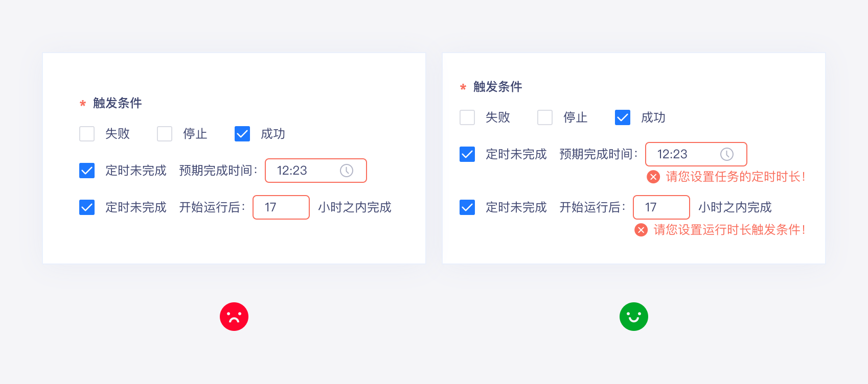Viewport: 868px width, 384px height.
Task: Disable right panel 定时未完成 for 预期完成时间
Action: (467, 154)
